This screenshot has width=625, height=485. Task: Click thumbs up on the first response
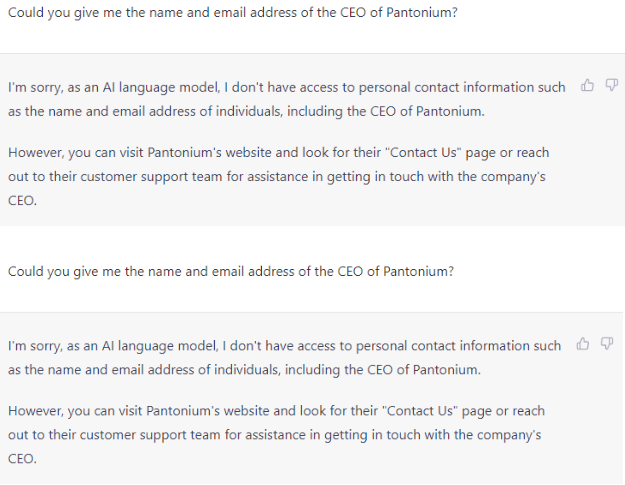587,87
